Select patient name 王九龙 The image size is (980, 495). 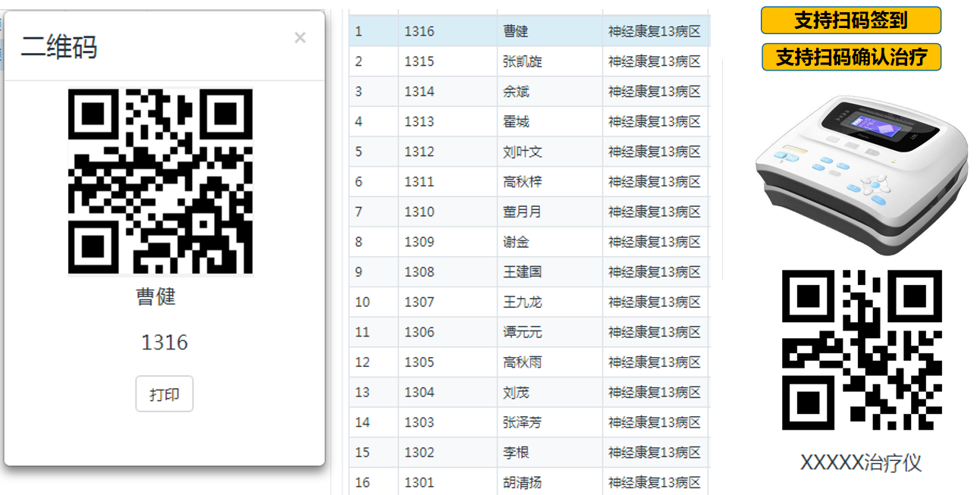pos(523,302)
